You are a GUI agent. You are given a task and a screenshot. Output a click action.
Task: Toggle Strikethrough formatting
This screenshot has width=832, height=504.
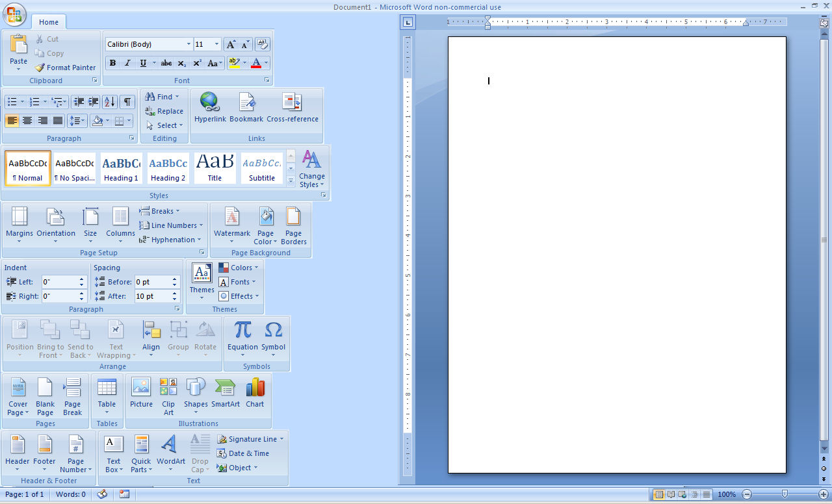[x=166, y=63]
